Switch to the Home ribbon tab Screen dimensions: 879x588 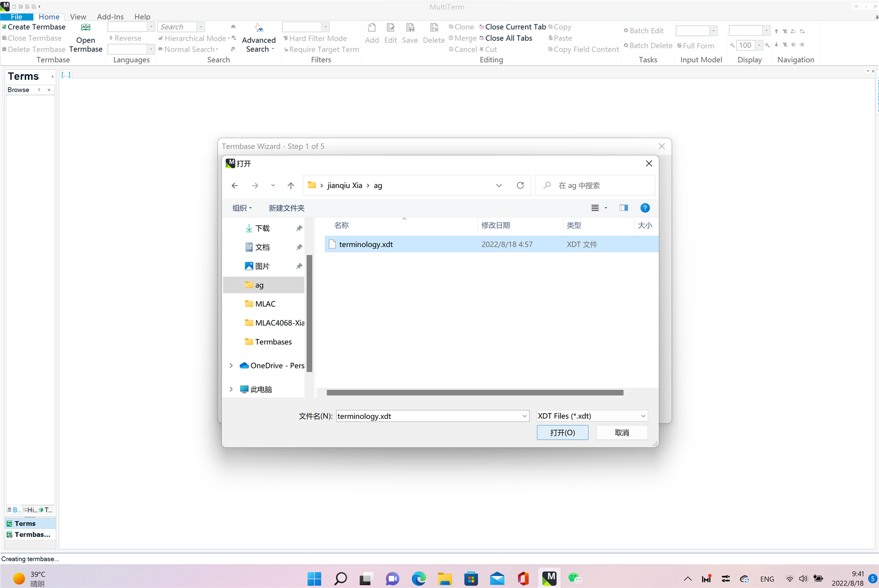coord(49,17)
